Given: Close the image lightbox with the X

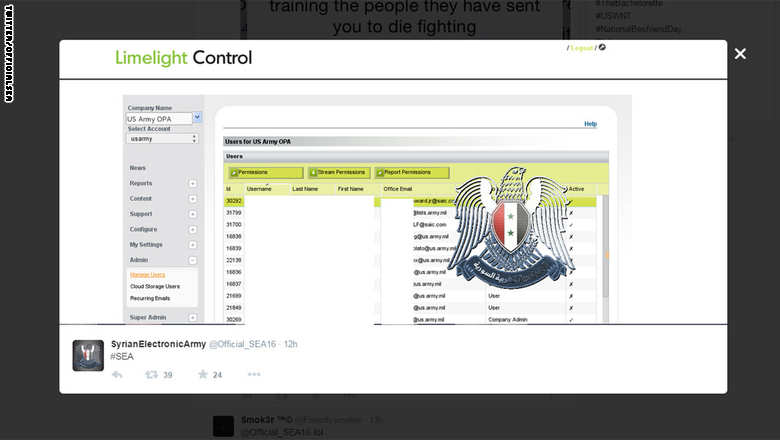Looking at the screenshot, I should [740, 54].
